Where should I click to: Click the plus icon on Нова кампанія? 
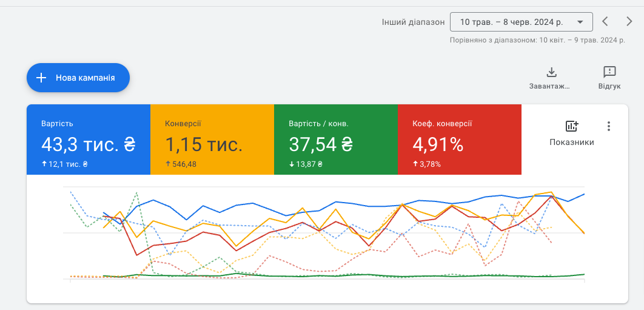click(x=41, y=78)
